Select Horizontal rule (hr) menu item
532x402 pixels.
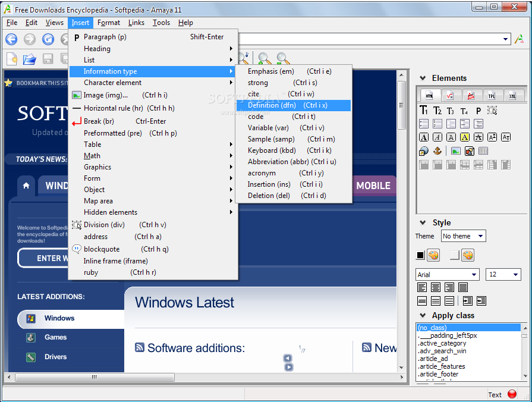153,108
